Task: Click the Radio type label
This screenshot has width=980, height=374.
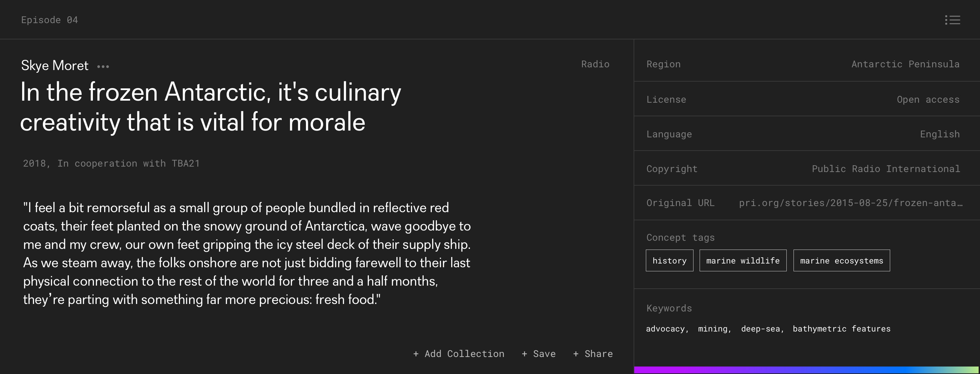Action: click(x=595, y=64)
